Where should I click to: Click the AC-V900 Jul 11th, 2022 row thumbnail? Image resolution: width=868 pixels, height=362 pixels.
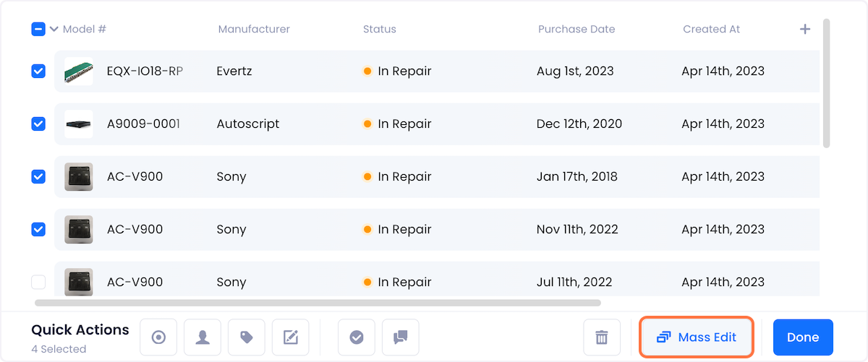[79, 282]
